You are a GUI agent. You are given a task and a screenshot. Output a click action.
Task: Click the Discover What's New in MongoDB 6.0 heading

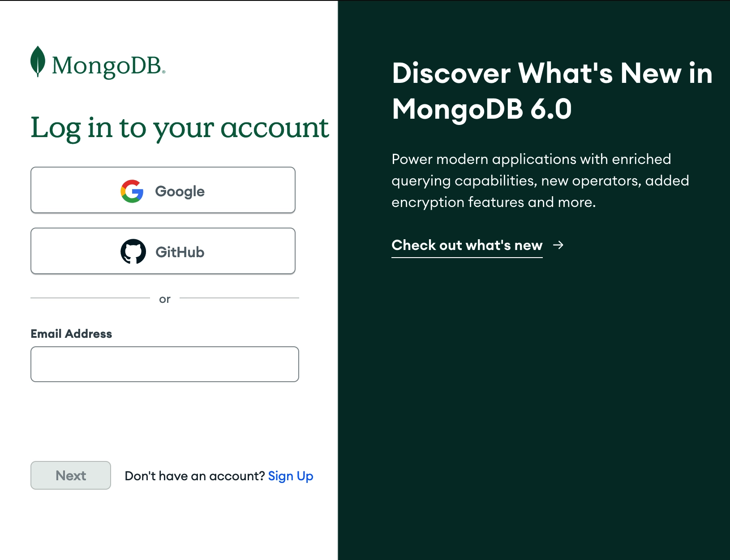coord(552,91)
